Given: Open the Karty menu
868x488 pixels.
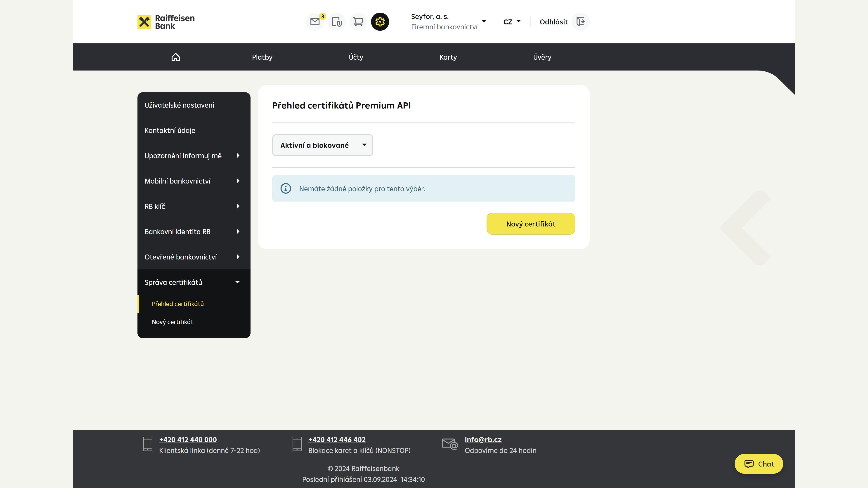Looking at the screenshot, I should coord(448,57).
